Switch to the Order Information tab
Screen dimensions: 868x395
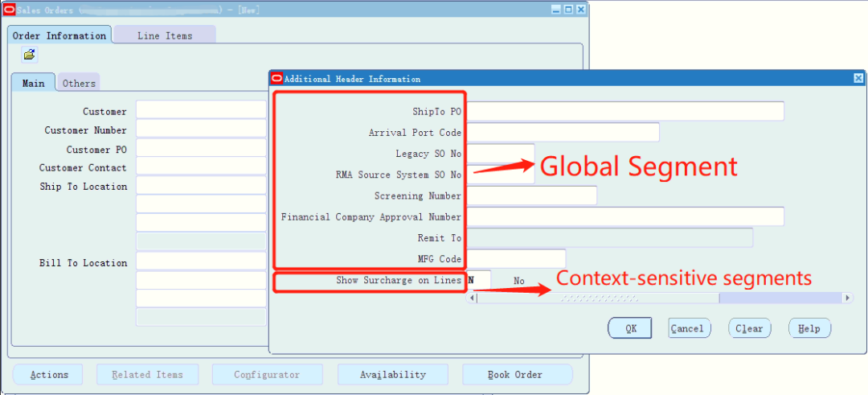tap(59, 35)
